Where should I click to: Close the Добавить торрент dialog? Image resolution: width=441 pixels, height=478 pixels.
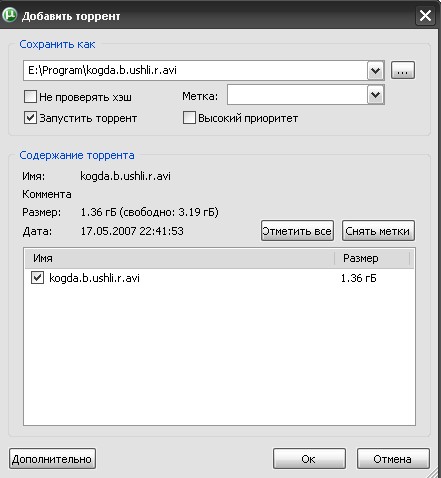(425, 16)
